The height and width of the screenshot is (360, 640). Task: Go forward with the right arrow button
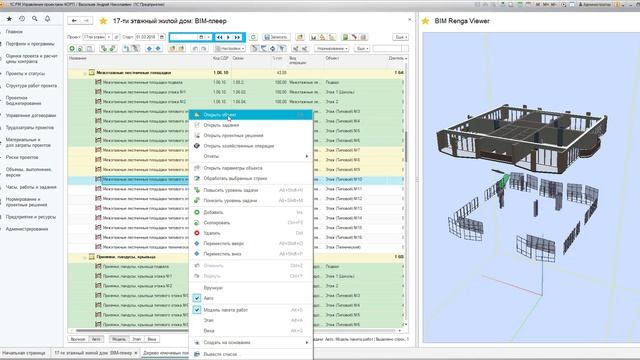pos(86,20)
